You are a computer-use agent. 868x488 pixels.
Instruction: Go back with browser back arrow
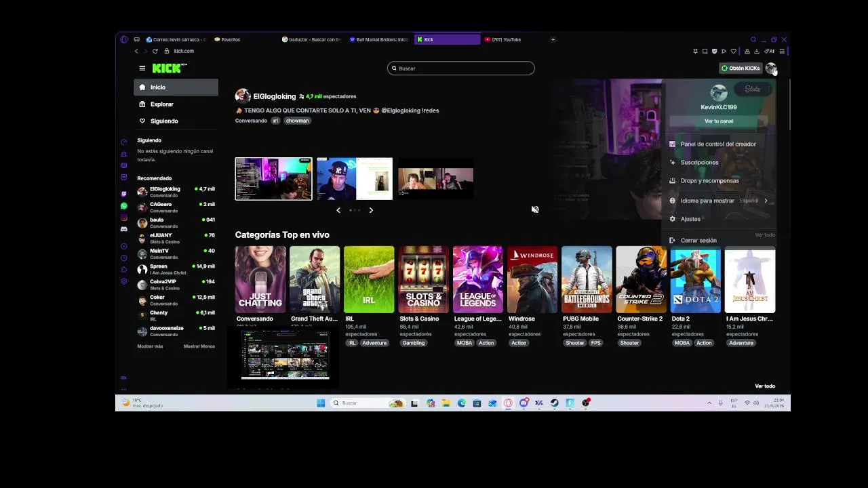[x=136, y=51]
